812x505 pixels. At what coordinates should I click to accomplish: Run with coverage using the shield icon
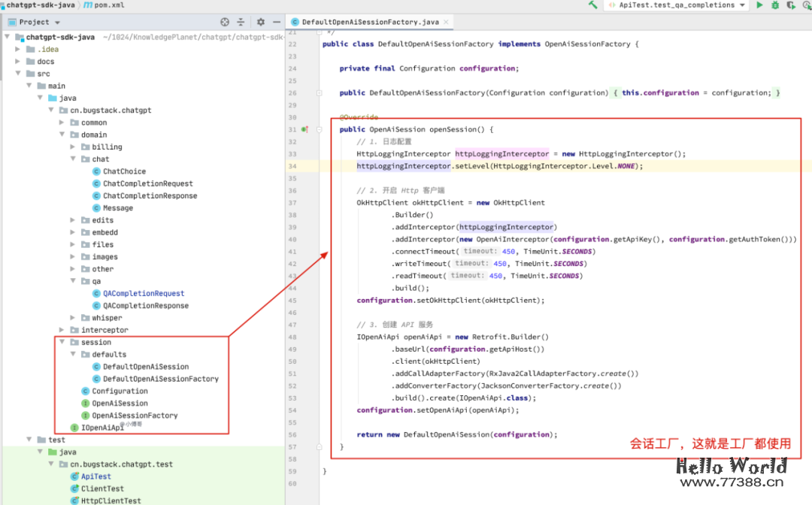point(791,5)
